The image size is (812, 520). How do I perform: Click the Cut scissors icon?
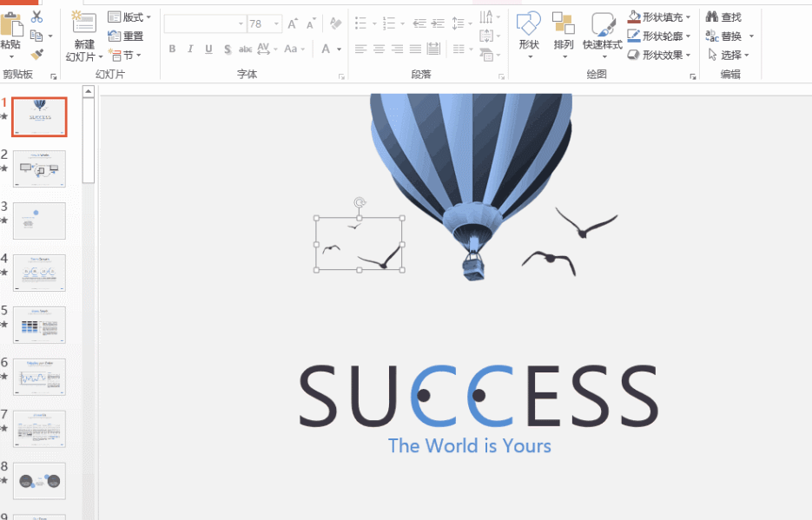[36, 16]
